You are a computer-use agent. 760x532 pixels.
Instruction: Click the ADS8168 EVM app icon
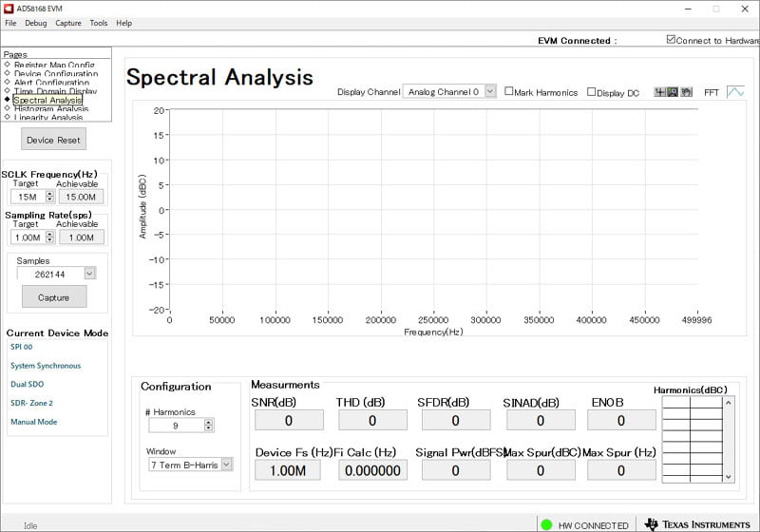[x=9, y=9]
